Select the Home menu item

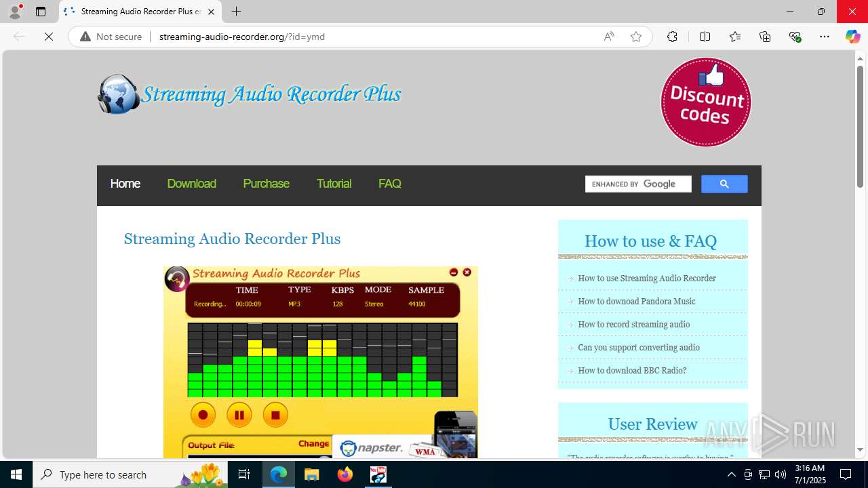click(x=125, y=184)
